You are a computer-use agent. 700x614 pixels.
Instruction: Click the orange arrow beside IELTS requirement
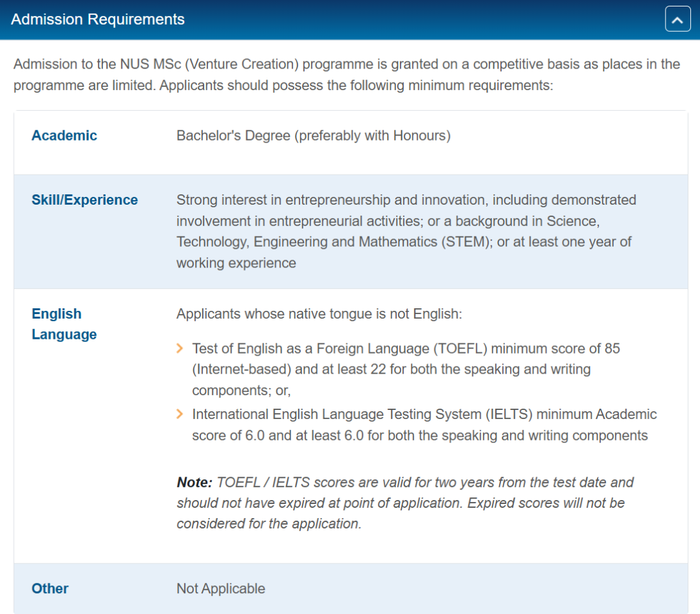pyautogui.click(x=180, y=415)
